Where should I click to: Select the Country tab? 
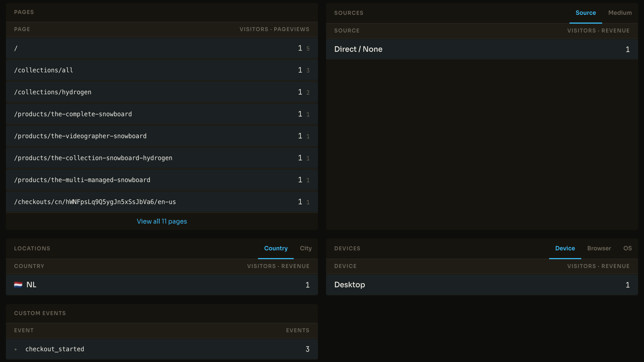(x=276, y=249)
